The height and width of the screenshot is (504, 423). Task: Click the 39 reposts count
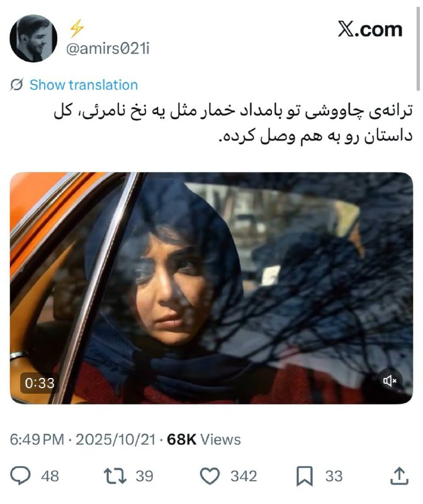[144, 476]
